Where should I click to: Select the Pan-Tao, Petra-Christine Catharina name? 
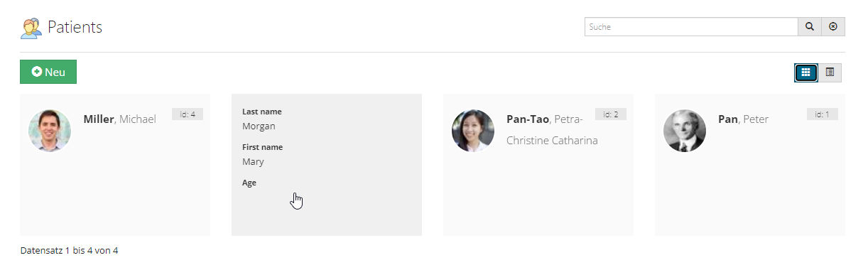pos(552,130)
